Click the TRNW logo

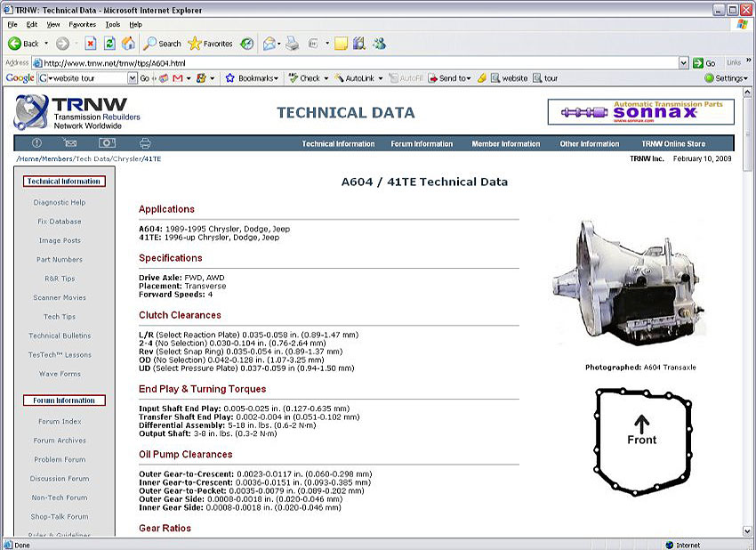[76, 113]
